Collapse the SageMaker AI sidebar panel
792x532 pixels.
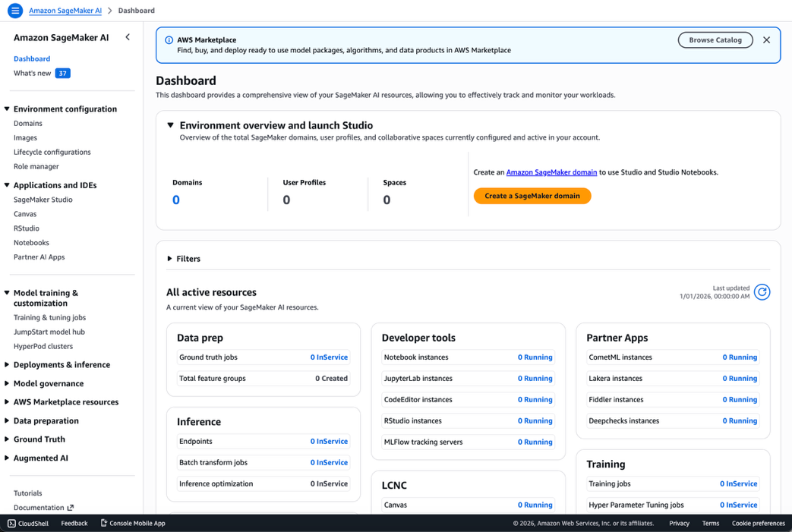pos(128,37)
